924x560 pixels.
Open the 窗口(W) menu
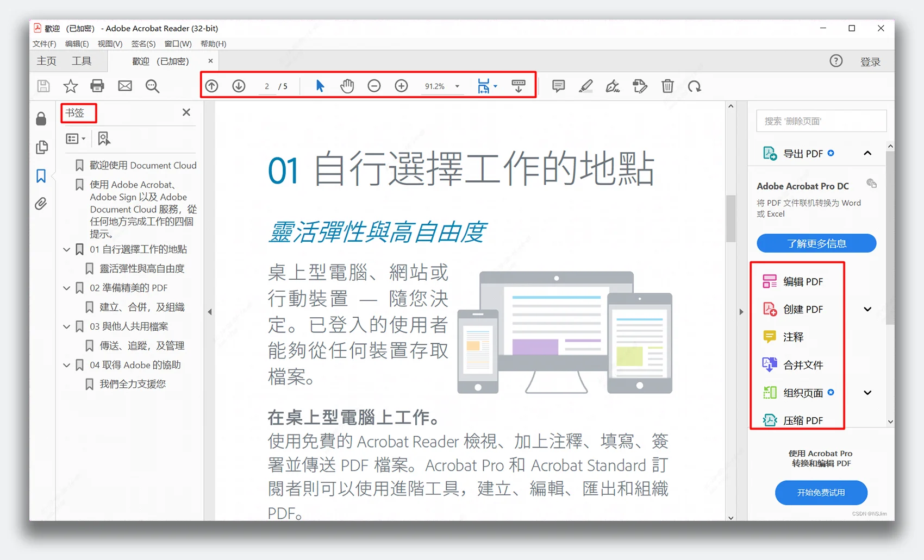click(178, 43)
